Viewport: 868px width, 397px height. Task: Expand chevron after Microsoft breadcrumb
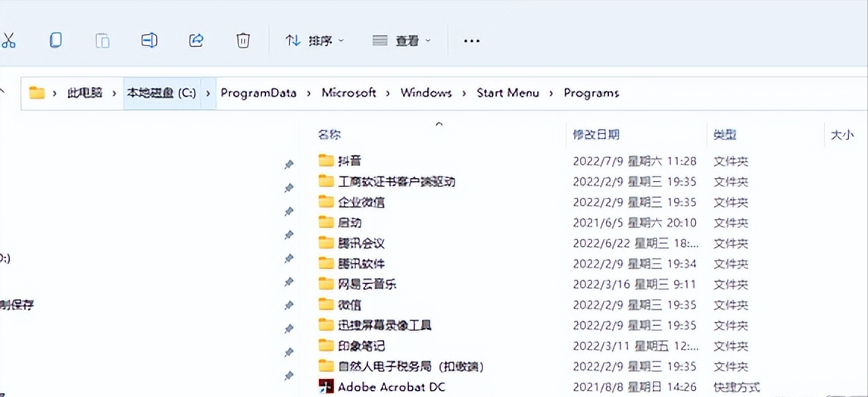tap(388, 93)
